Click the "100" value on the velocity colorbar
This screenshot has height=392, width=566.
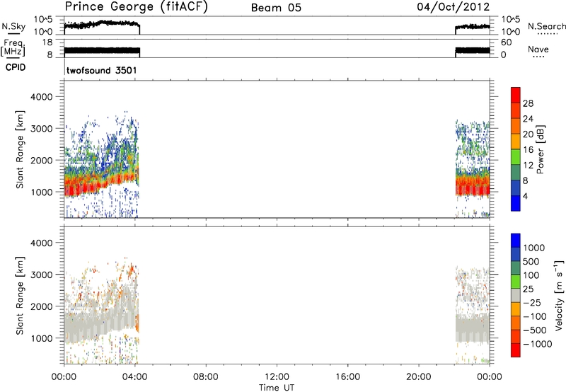(x=531, y=275)
